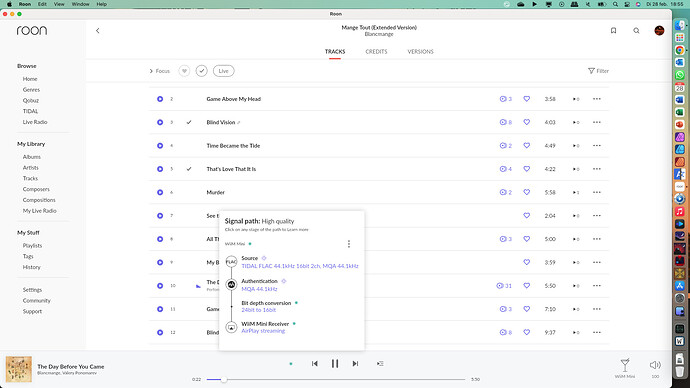The width and height of the screenshot is (690, 388).
Task: Open Genres in Browse sidebar
Action: pyautogui.click(x=31, y=90)
